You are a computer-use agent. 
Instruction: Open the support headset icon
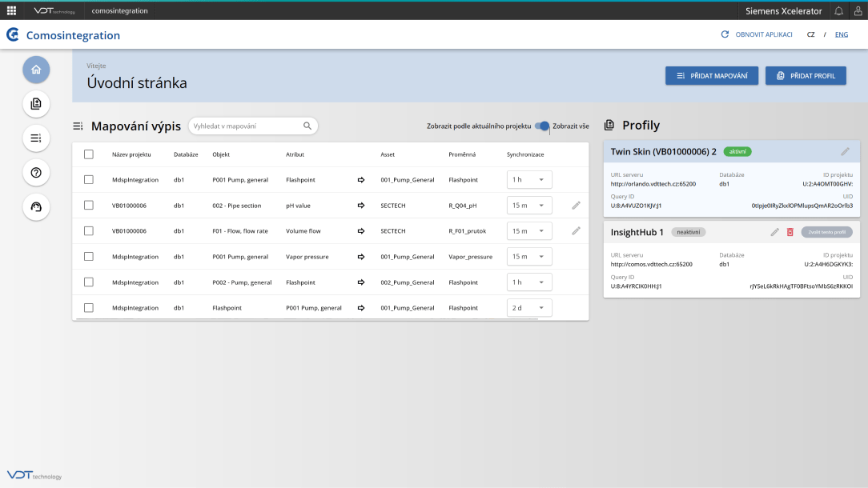[x=36, y=207]
